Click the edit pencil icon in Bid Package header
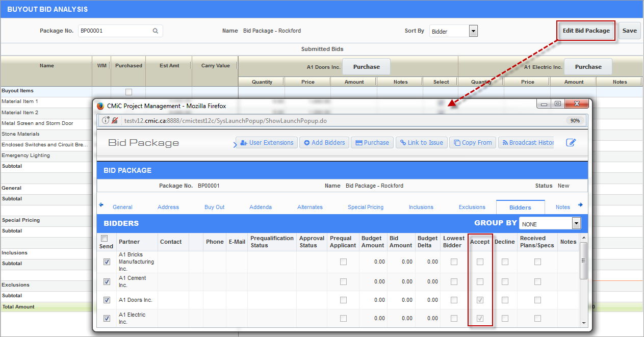This screenshot has height=337, width=644. 571,143
